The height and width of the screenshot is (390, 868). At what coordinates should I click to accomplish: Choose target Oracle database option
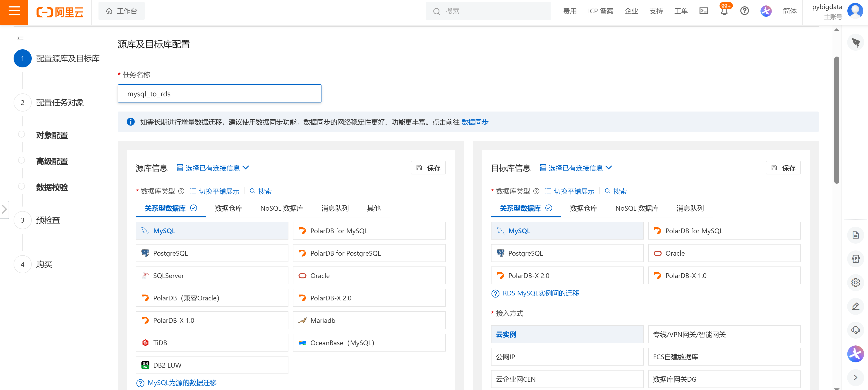pyautogui.click(x=724, y=253)
